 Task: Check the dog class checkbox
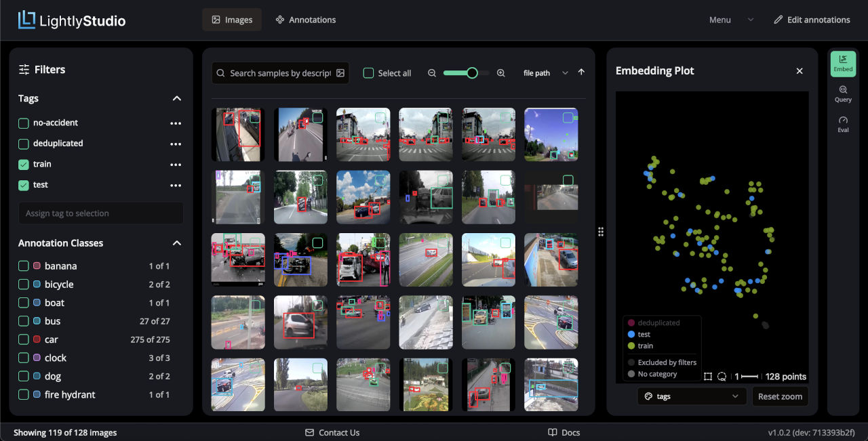tap(23, 376)
